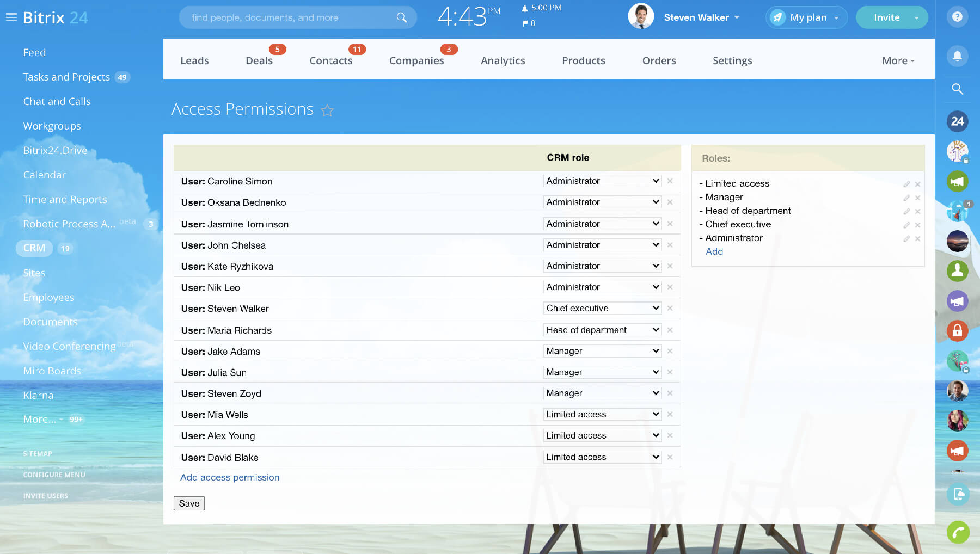Screen dimensions: 980x554
Task: Click the notifications bell icon
Action: click(957, 56)
